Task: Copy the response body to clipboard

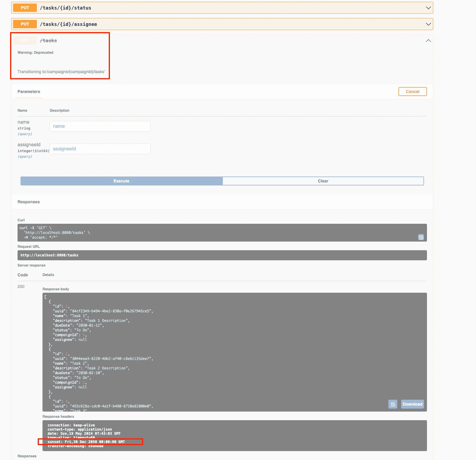Action: click(x=393, y=404)
